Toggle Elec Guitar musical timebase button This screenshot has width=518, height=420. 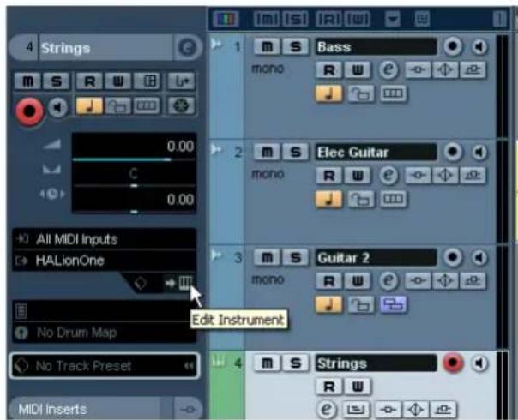click(x=328, y=200)
